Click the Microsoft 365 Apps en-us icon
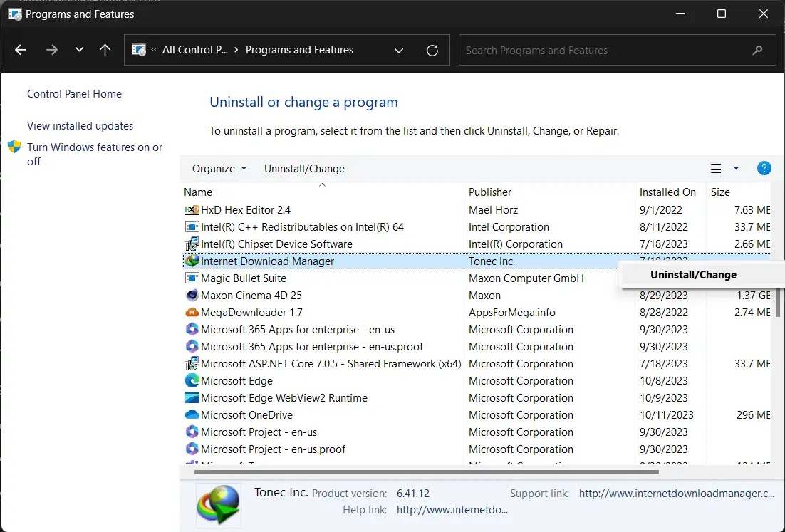Image resolution: width=785 pixels, height=532 pixels. click(192, 329)
